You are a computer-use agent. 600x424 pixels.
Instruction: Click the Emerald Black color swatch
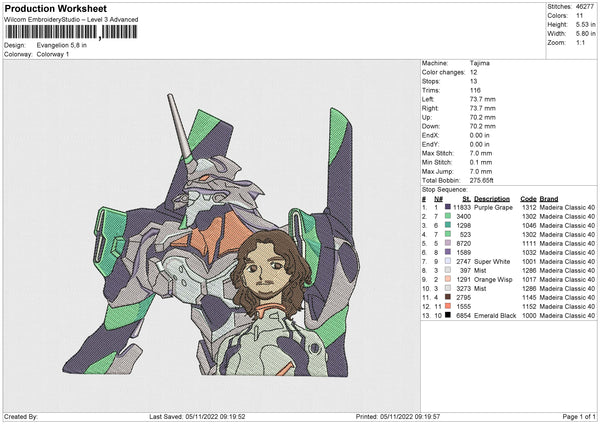(x=448, y=315)
